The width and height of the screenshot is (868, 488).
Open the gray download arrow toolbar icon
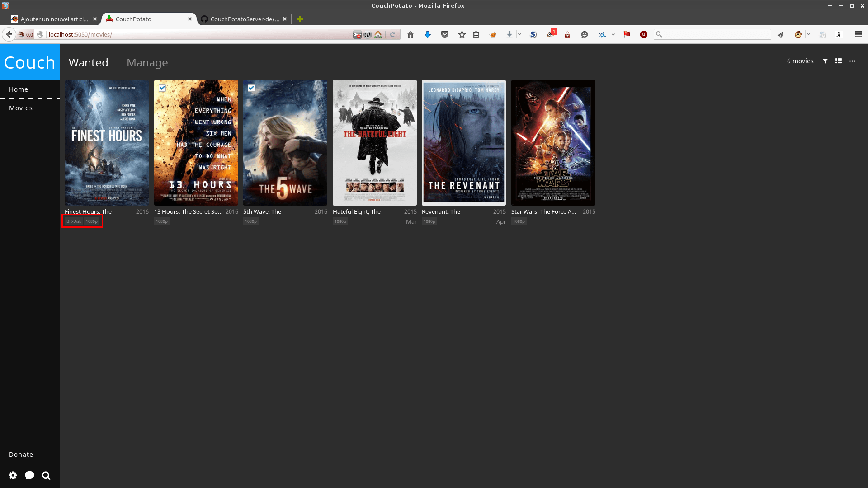tap(509, 34)
